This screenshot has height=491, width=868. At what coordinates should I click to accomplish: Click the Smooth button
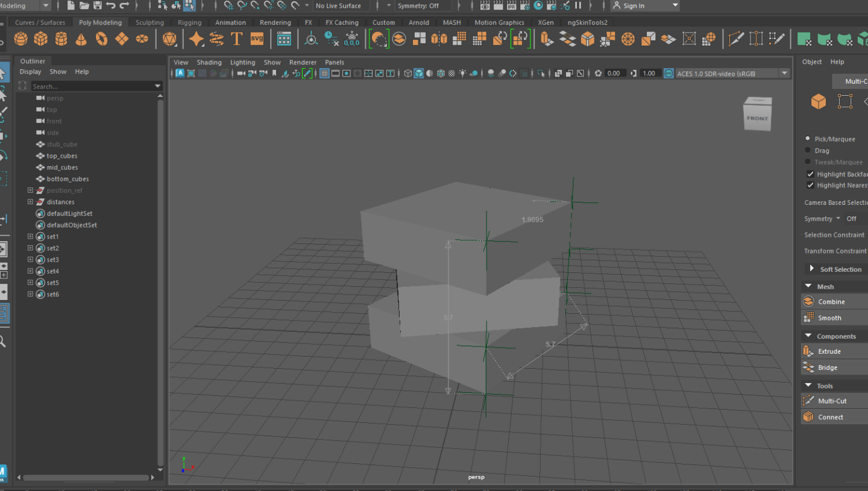(834, 317)
